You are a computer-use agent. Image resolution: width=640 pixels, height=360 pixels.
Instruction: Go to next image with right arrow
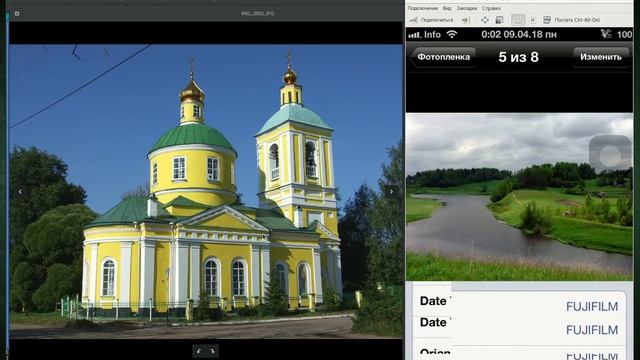click(x=391, y=191)
